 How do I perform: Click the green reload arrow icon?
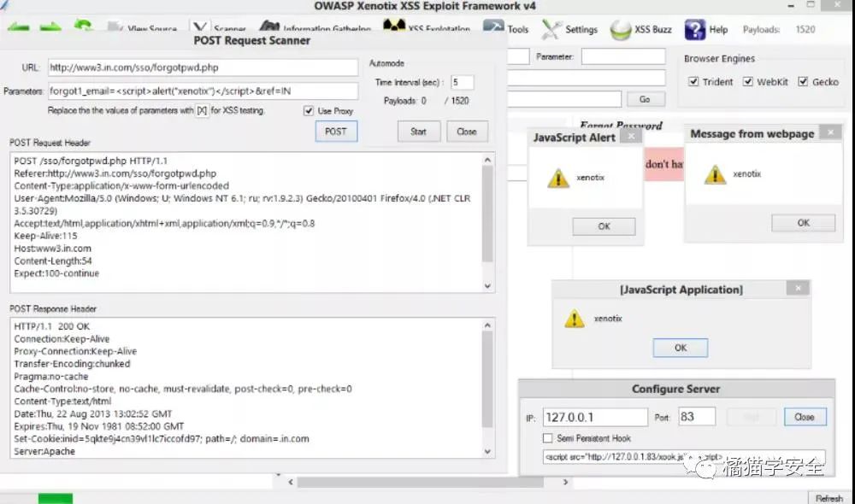[x=84, y=26]
